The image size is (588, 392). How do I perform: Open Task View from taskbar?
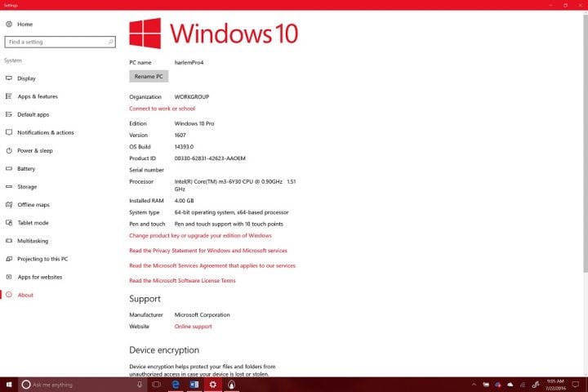pos(156,385)
